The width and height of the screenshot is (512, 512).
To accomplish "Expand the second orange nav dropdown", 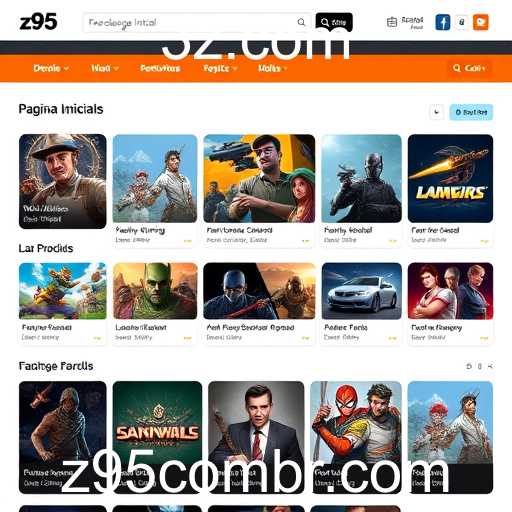I will tap(105, 68).
